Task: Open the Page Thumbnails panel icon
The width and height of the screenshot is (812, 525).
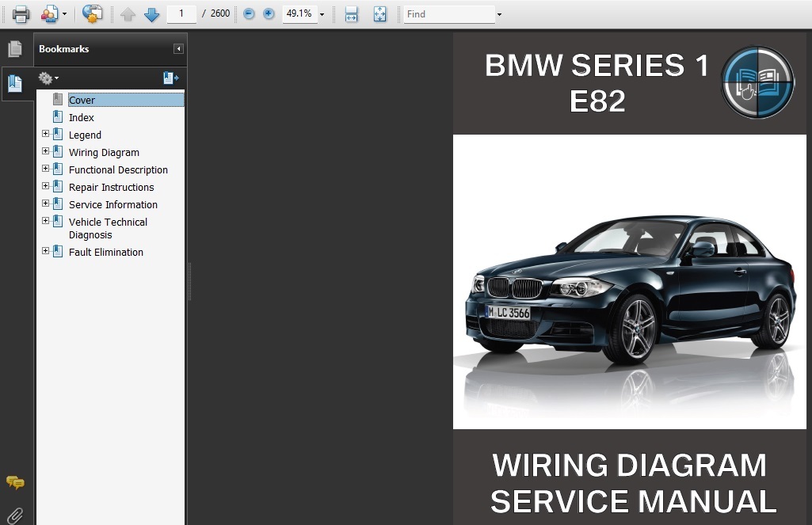Action: 15,49
